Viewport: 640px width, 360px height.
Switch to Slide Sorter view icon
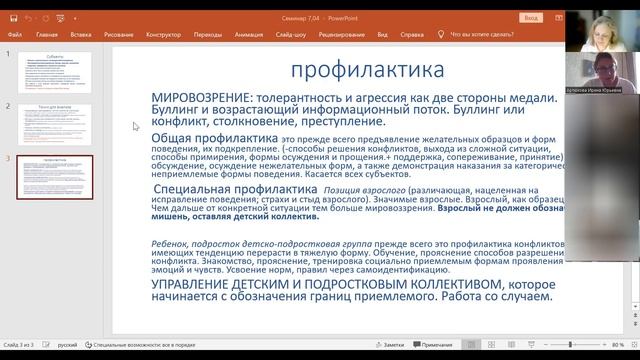pyautogui.click(x=491, y=345)
